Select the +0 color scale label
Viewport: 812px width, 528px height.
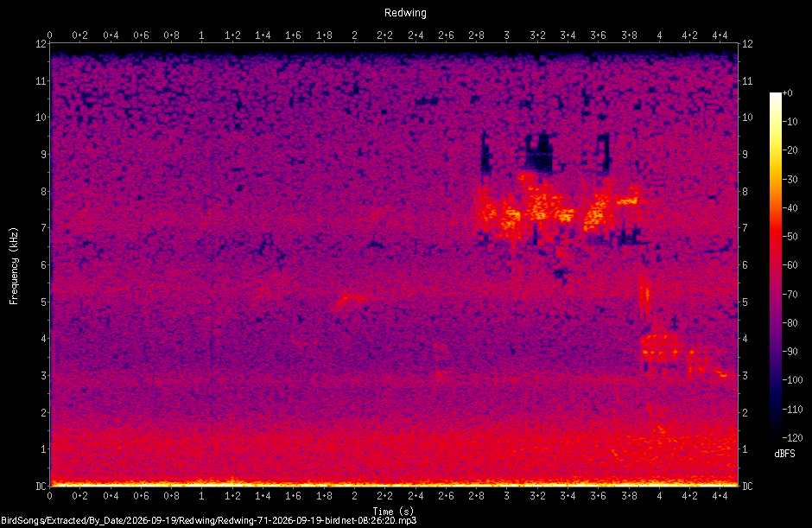point(787,93)
